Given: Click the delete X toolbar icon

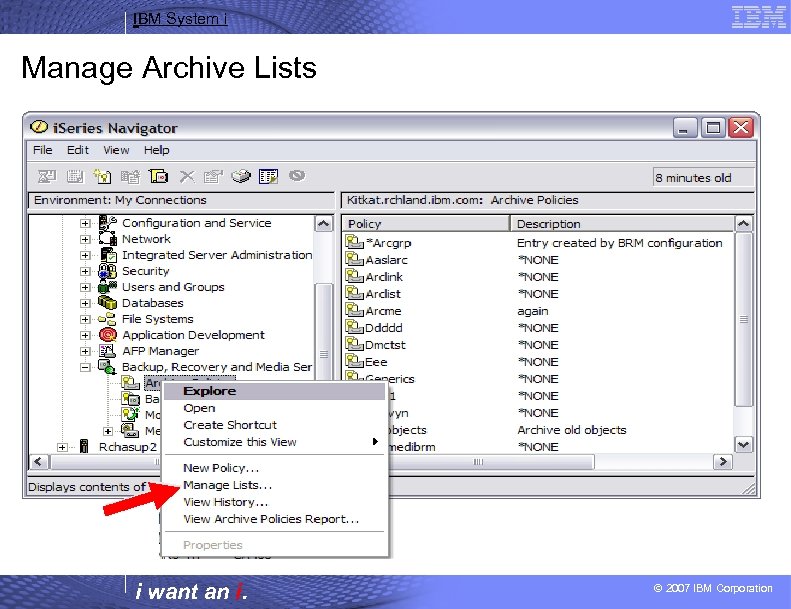Looking at the screenshot, I should (x=187, y=176).
